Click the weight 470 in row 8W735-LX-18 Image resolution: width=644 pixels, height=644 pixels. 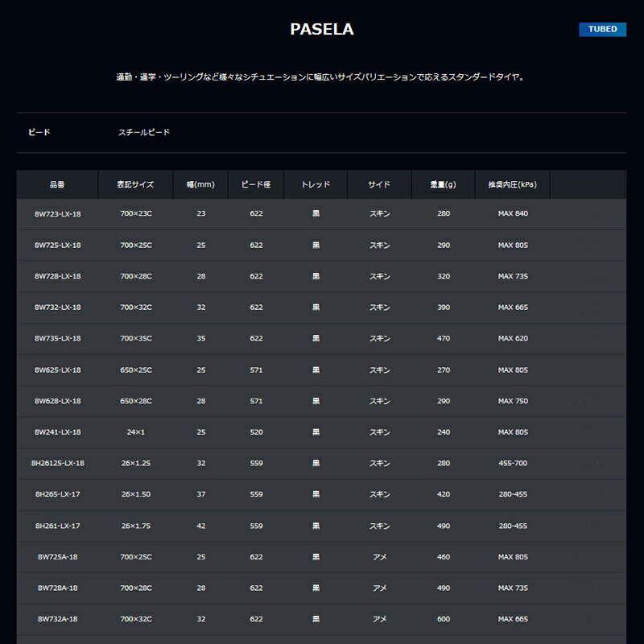444,338
